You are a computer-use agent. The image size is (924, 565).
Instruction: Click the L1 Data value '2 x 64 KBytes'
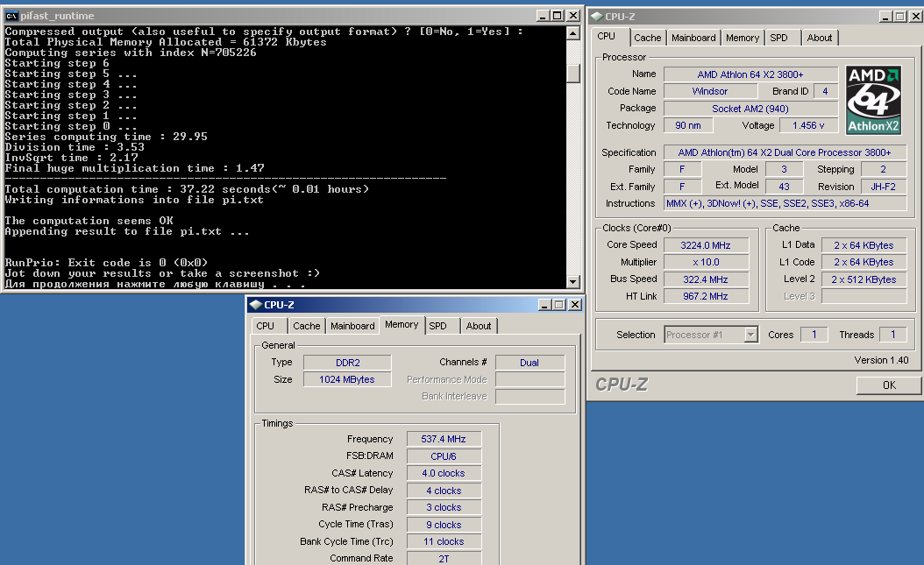[864, 245]
